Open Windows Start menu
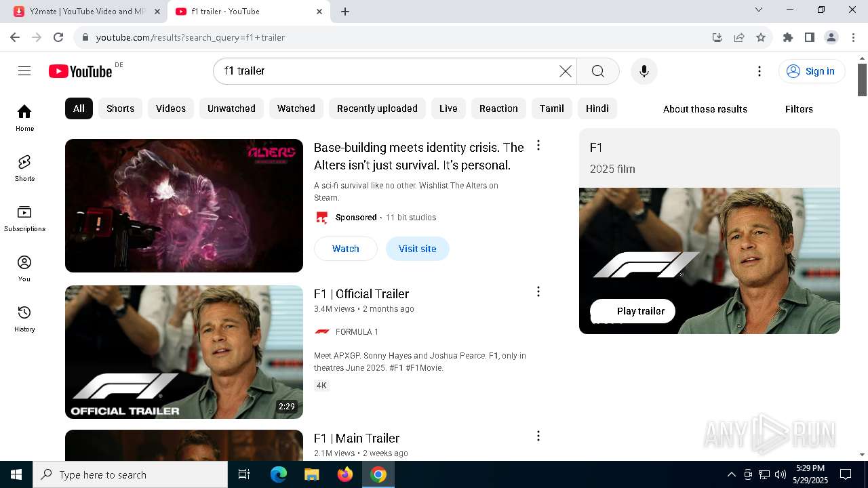868x488 pixels. click(16, 474)
